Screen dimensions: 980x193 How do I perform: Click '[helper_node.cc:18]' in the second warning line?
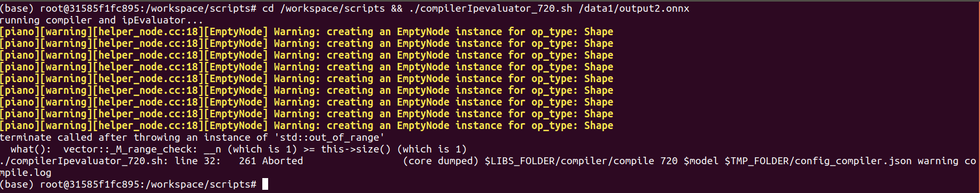[x=148, y=44]
